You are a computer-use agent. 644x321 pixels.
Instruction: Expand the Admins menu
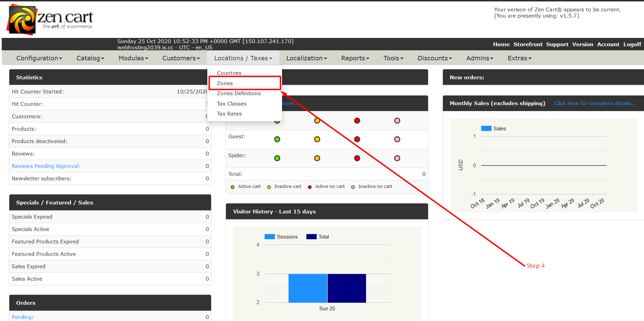click(x=480, y=58)
